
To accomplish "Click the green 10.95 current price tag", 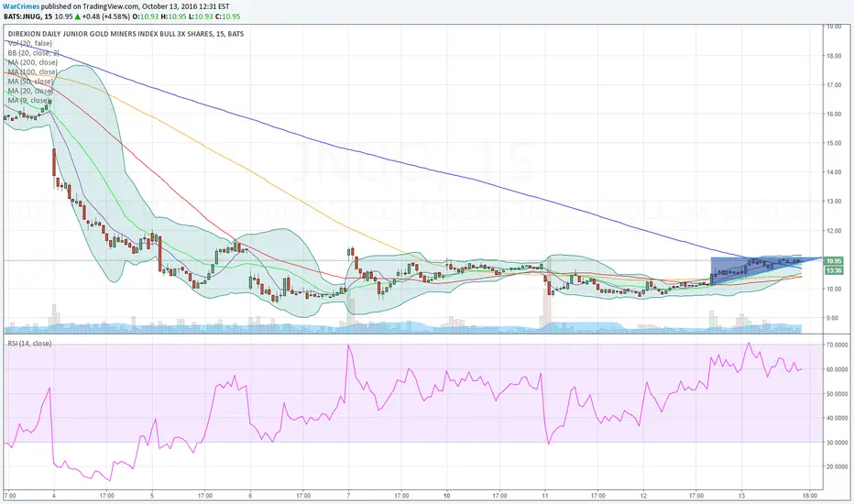I will (834, 261).
